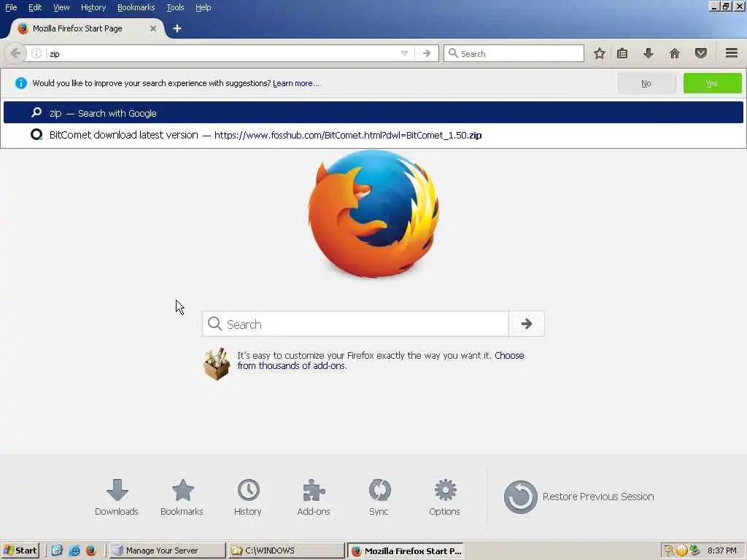Launch Internet Explorer from quick launch

click(x=74, y=551)
